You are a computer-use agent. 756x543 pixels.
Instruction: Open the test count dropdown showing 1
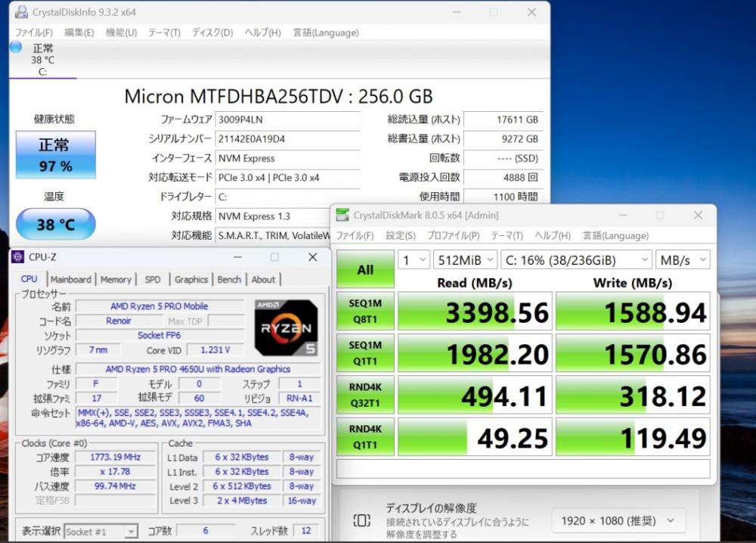(414, 260)
